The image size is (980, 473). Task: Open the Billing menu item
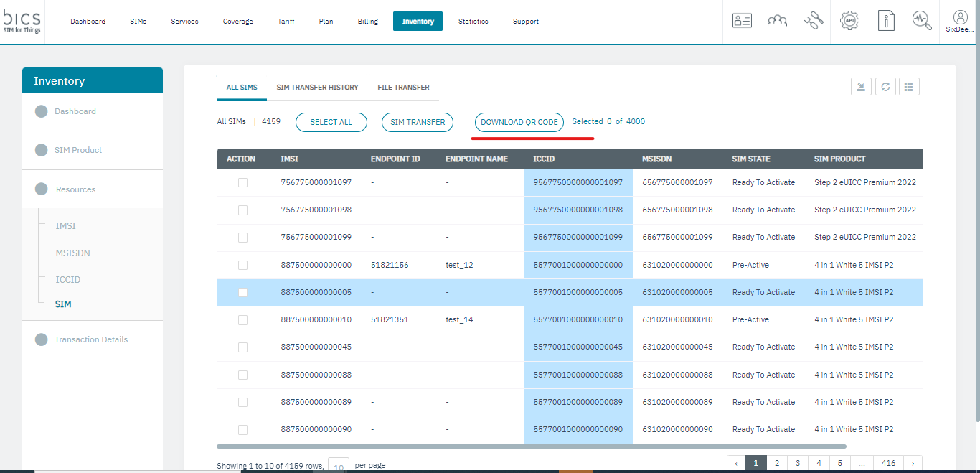pos(367,22)
